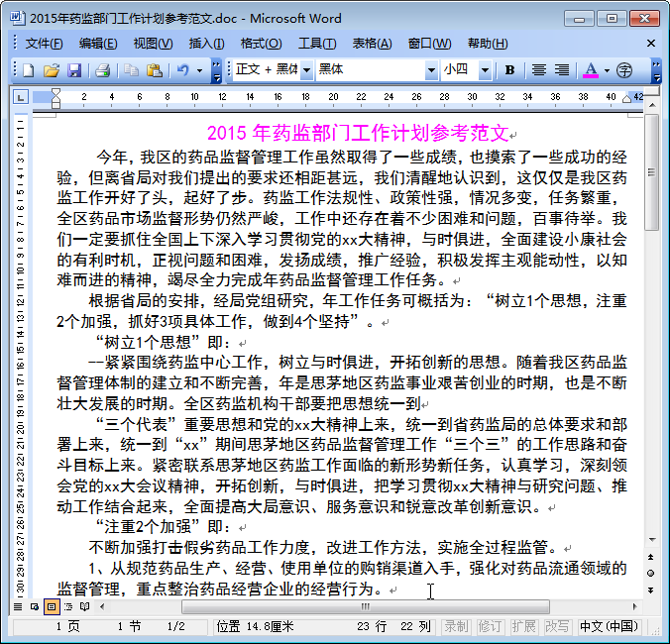The image size is (670, 644).
Task: Create a new blank document
Action: point(29,70)
